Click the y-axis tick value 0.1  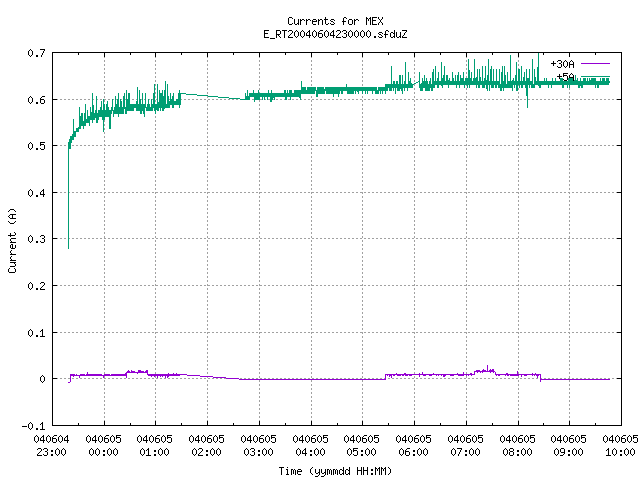coord(36,333)
